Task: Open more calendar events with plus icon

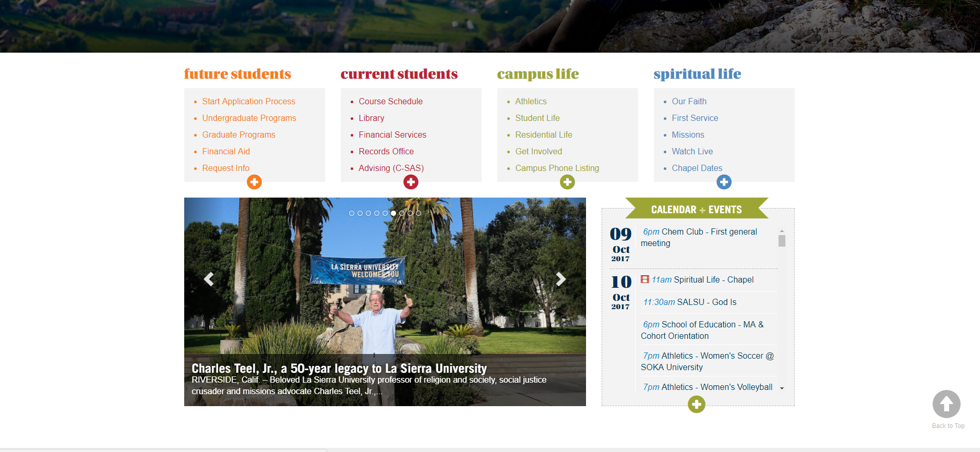Action: coord(696,404)
